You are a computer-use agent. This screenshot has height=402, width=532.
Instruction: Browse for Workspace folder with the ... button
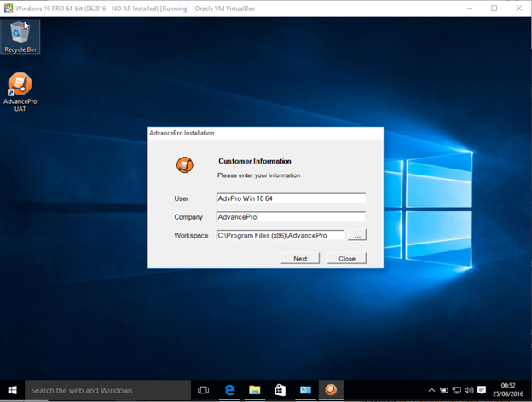tap(358, 235)
